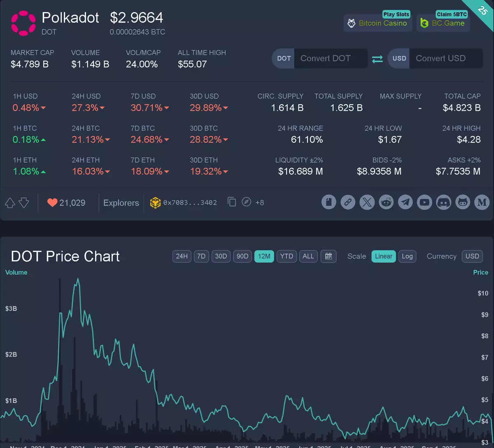Swap DOT and USD conversion direction

(x=377, y=59)
